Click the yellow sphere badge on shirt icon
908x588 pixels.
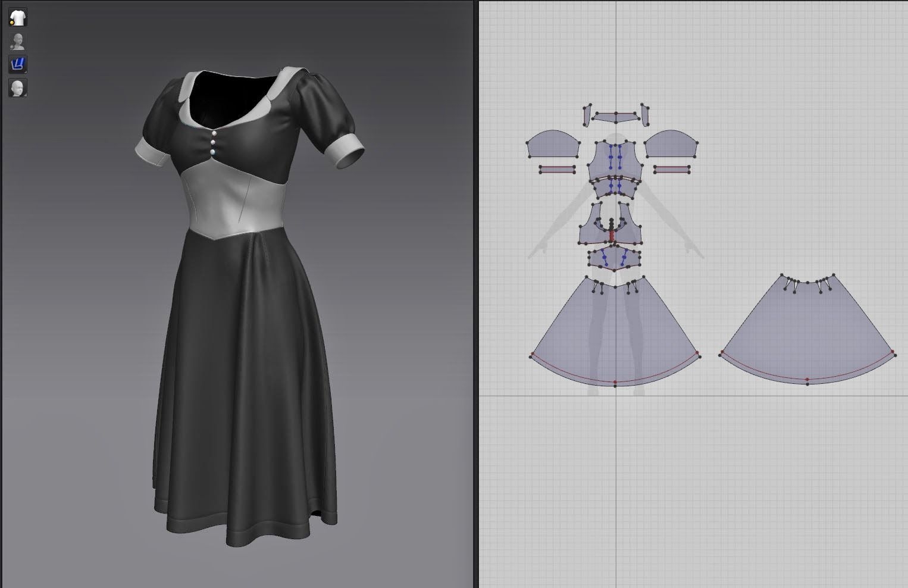click(x=12, y=22)
